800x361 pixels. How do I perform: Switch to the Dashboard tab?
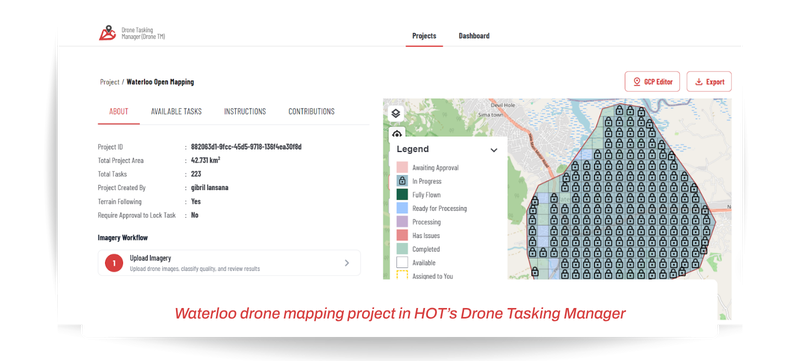click(x=474, y=36)
